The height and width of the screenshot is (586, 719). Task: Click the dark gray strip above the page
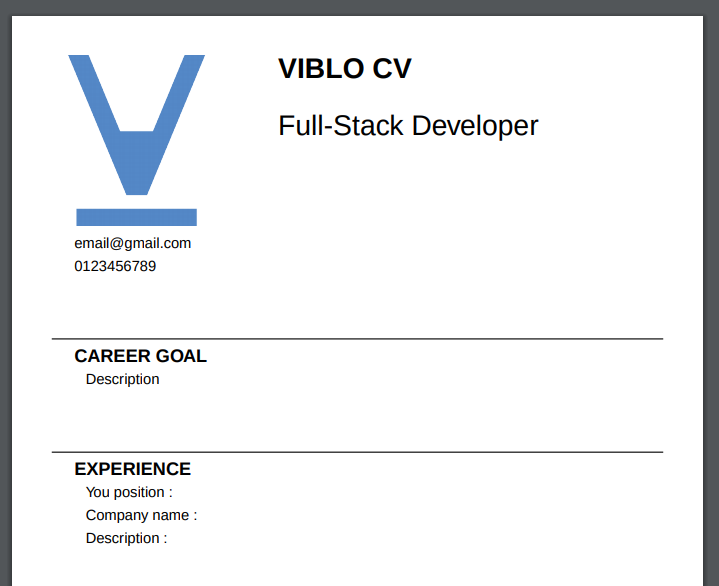360,7
